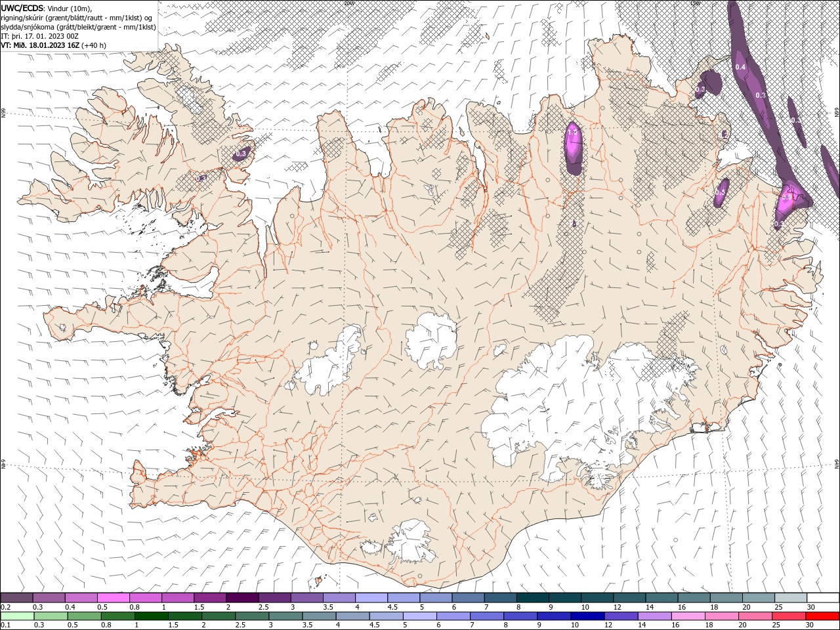Pick the bright pink upper swatch between 0.5 and 0.8
Screen dimensions: 840x630
(x=113, y=597)
